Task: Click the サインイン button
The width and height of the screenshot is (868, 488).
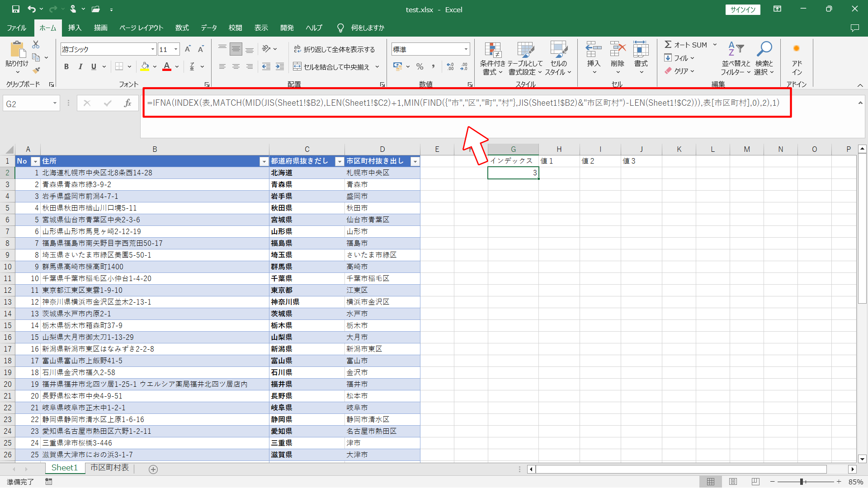Action: pos(743,9)
